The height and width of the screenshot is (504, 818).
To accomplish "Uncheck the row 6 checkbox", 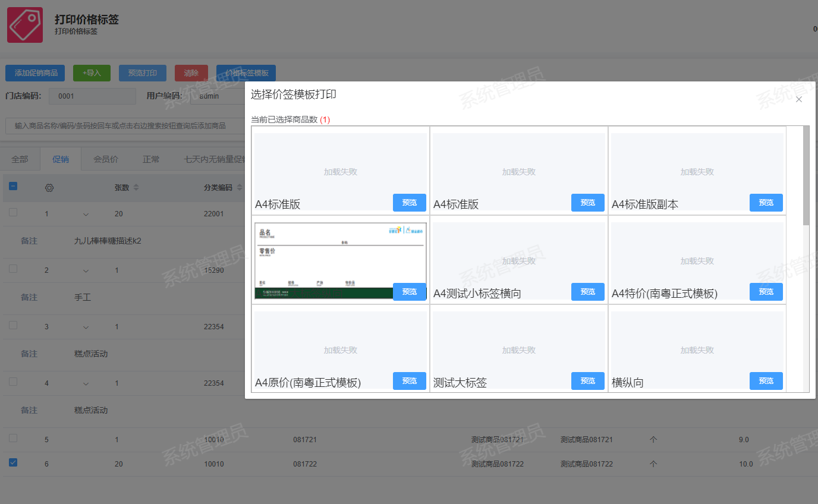I will pyautogui.click(x=13, y=462).
